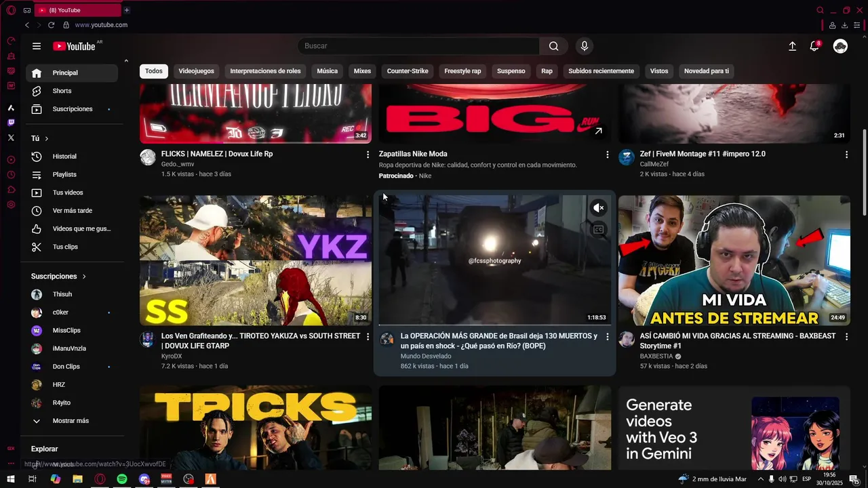Screen dimensions: 868x488
Task: Open the Opera menu logo
Action: pyautogui.click(x=11, y=10)
